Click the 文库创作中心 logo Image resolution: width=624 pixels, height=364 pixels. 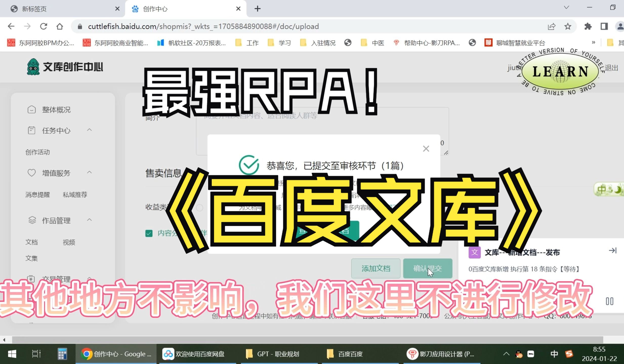[65, 67]
